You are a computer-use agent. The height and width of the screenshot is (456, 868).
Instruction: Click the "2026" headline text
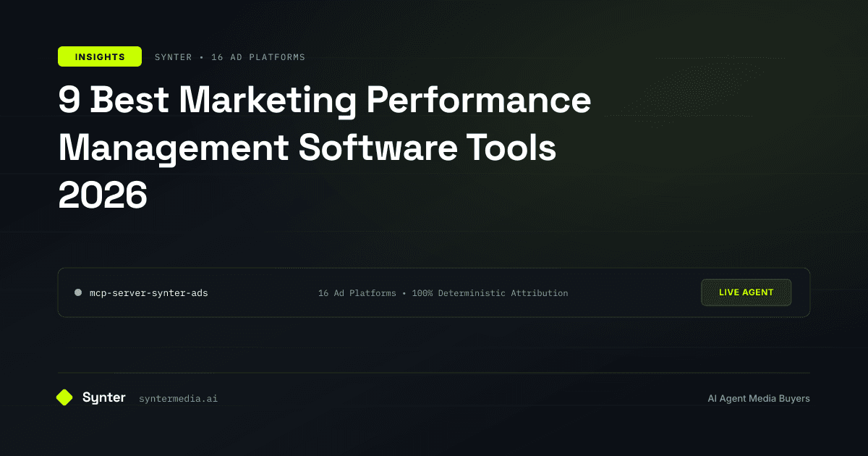point(103,194)
